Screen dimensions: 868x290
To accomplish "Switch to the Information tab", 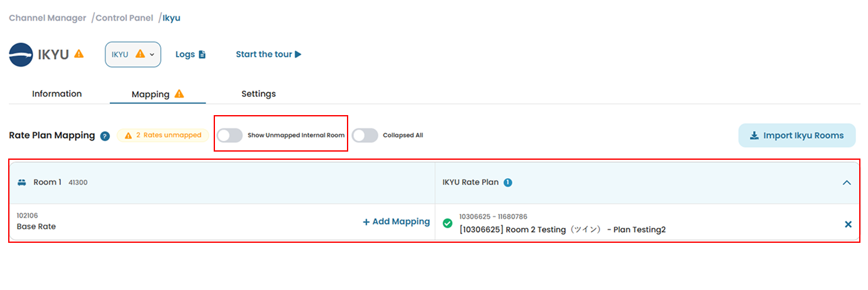I will [57, 94].
